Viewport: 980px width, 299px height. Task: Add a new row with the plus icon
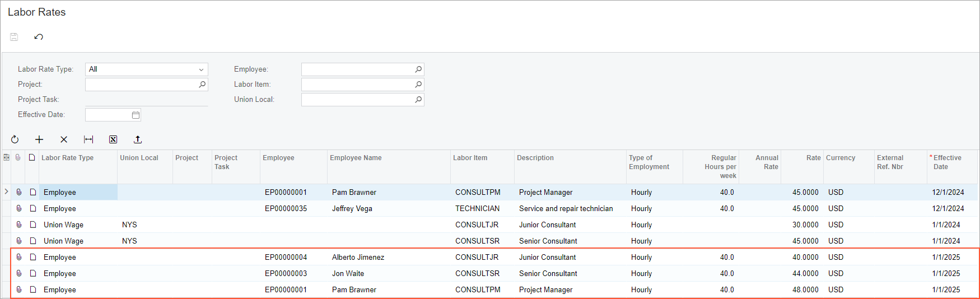[39, 139]
